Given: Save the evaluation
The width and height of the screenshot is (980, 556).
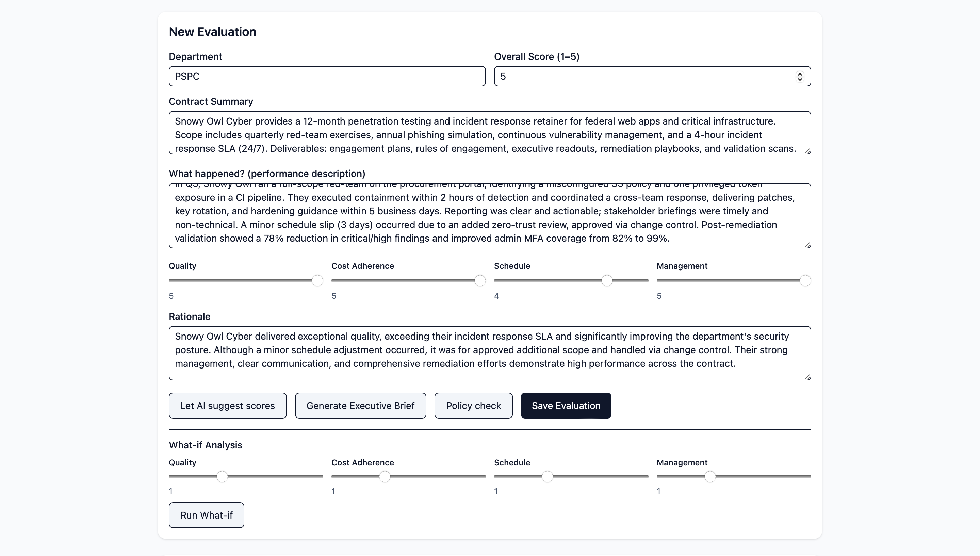Looking at the screenshot, I should coord(566,406).
